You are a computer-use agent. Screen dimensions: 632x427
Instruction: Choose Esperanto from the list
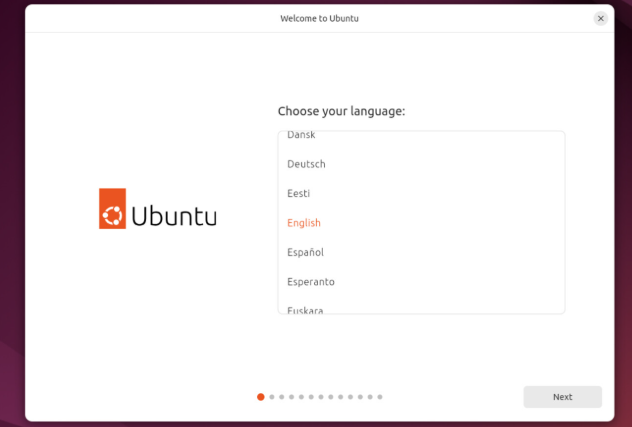421,282
